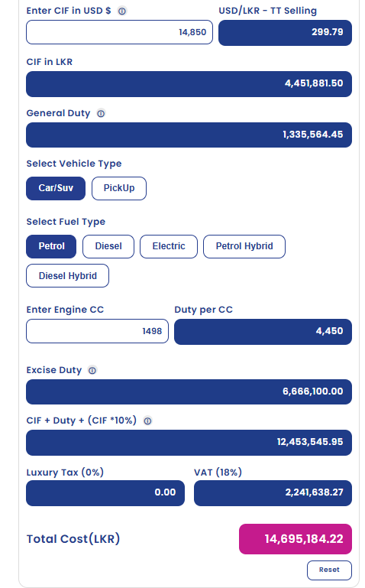365x588 pixels.
Task: Click the USD/LKR TT Selling rate box
Action: pos(285,33)
